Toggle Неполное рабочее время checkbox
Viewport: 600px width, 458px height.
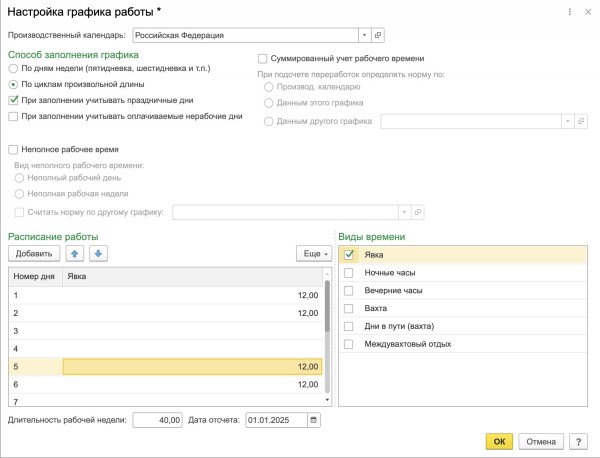tap(13, 149)
